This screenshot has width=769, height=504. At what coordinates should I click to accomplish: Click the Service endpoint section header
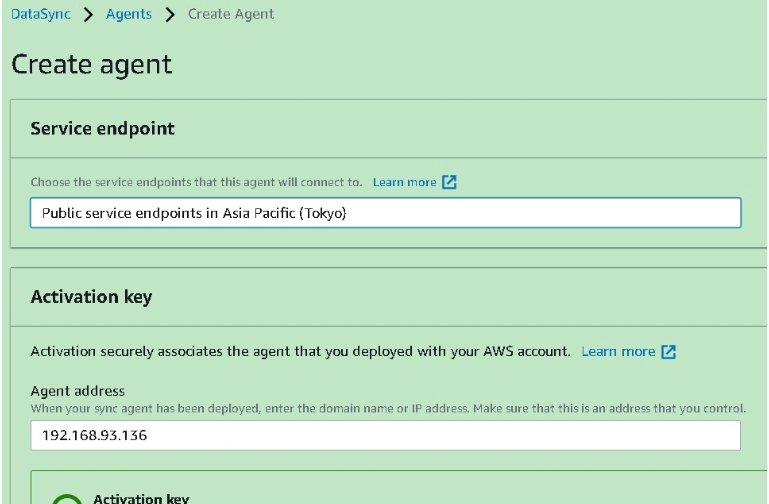(x=103, y=128)
